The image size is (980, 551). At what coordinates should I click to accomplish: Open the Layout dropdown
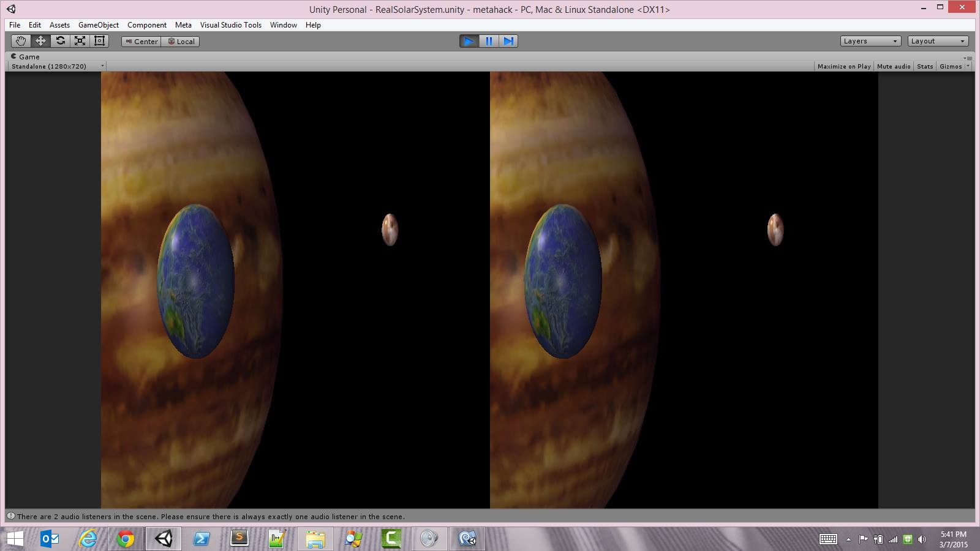click(938, 41)
